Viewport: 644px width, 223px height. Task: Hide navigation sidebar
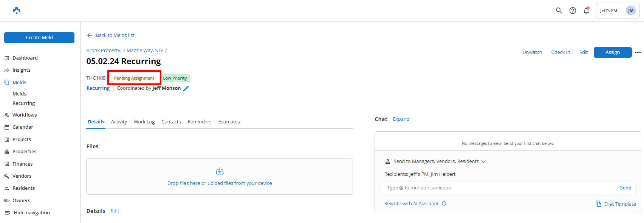point(27,212)
